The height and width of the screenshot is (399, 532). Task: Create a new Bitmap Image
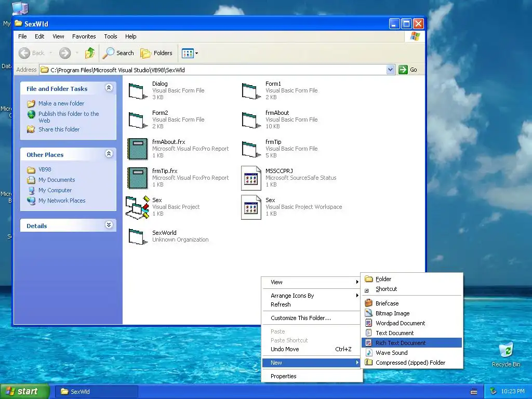pos(411,313)
